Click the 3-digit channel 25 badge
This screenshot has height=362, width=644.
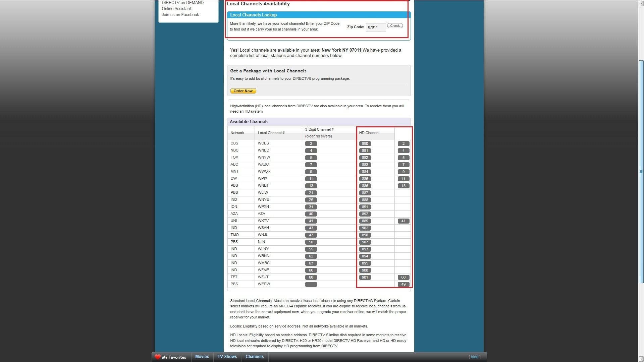coord(311,200)
